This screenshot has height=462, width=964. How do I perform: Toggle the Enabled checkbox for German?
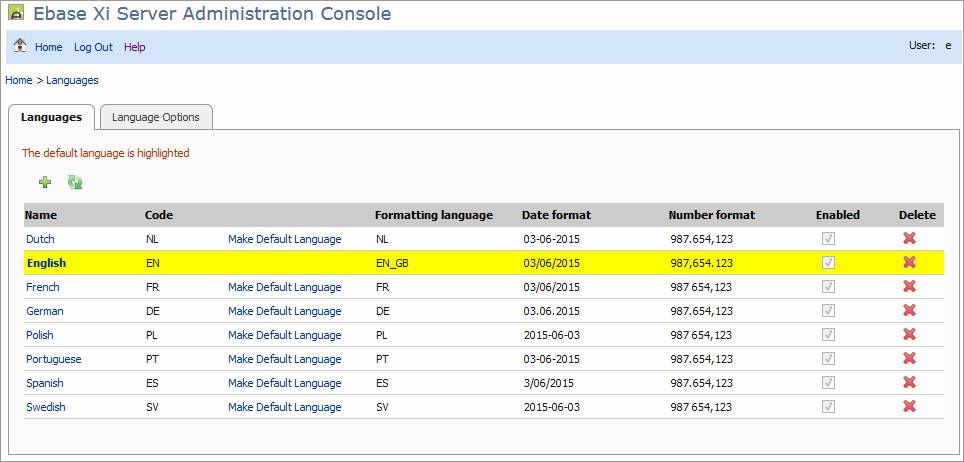click(x=829, y=311)
